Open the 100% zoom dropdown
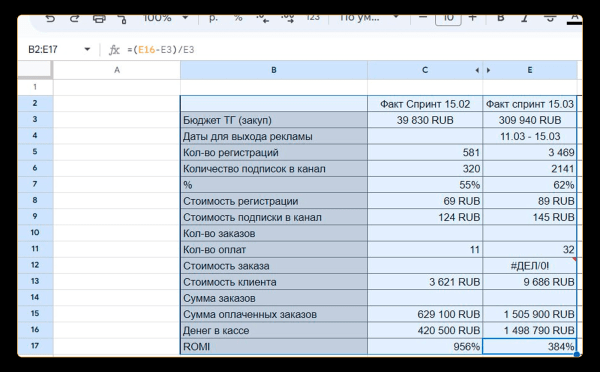 point(165,18)
